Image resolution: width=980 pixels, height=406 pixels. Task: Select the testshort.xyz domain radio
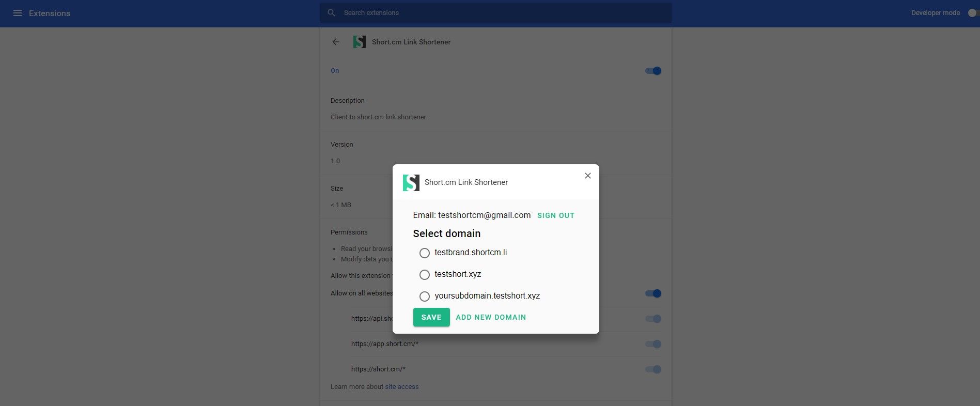(x=425, y=275)
